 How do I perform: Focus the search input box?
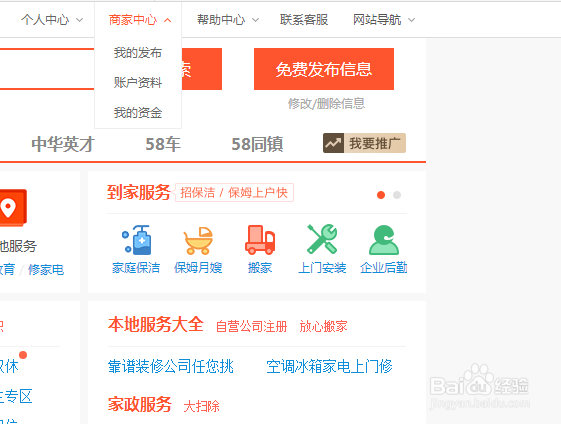coord(47,69)
